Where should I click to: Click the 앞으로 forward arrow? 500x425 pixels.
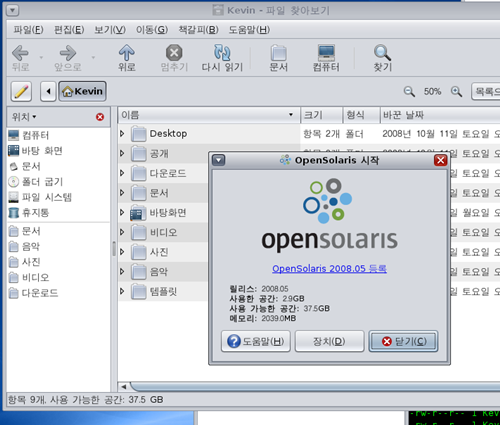click(x=68, y=58)
